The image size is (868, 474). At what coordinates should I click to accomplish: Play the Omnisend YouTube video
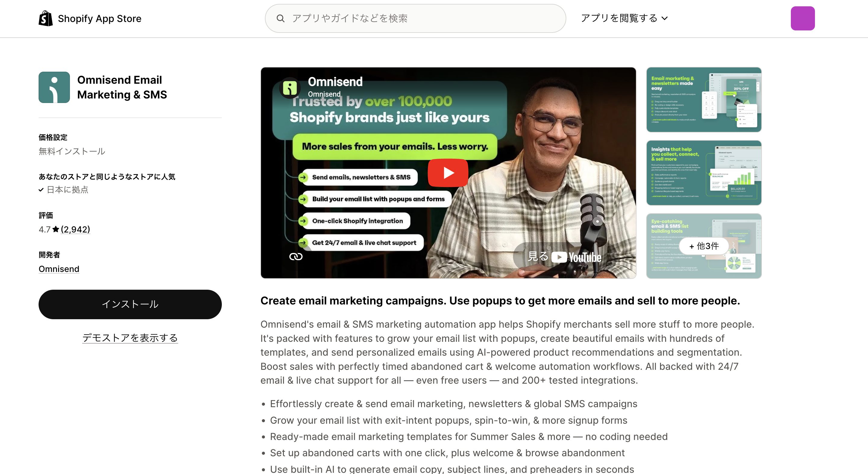pyautogui.click(x=448, y=173)
